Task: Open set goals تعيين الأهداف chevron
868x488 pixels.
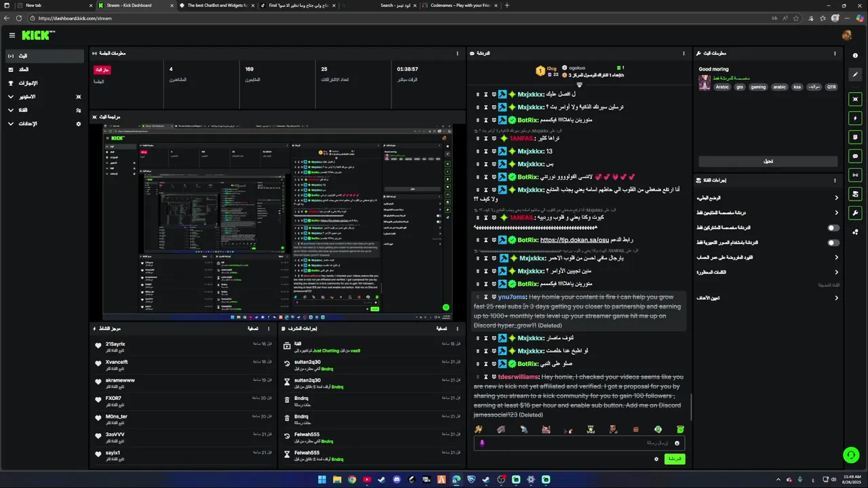Action: (836, 298)
